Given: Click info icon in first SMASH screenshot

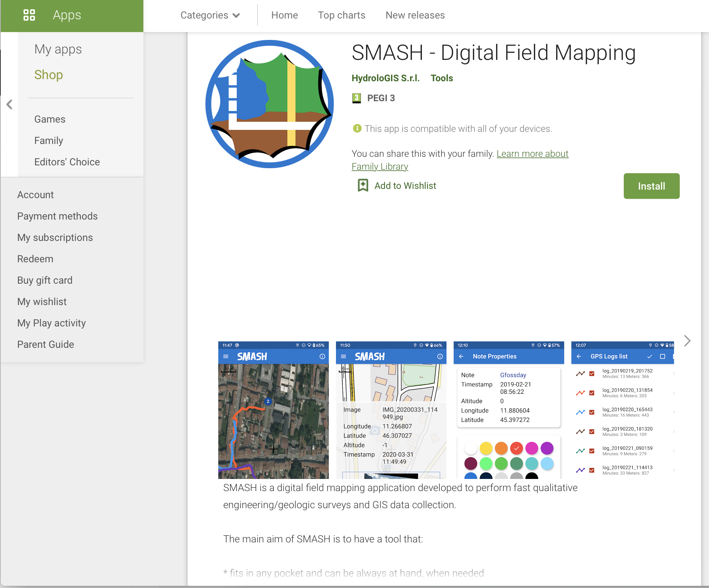Looking at the screenshot, I should [x=322, y=356].
